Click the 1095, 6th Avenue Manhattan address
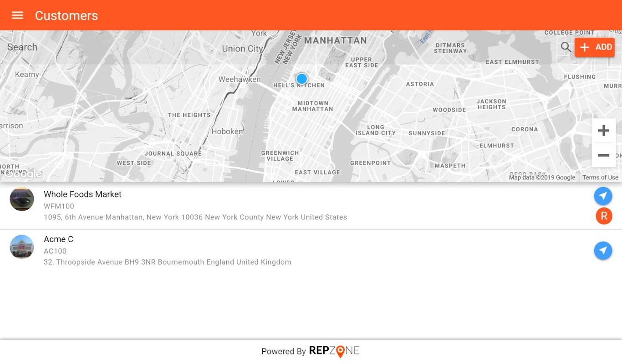The image size is (622, 364). pos(195,217)
